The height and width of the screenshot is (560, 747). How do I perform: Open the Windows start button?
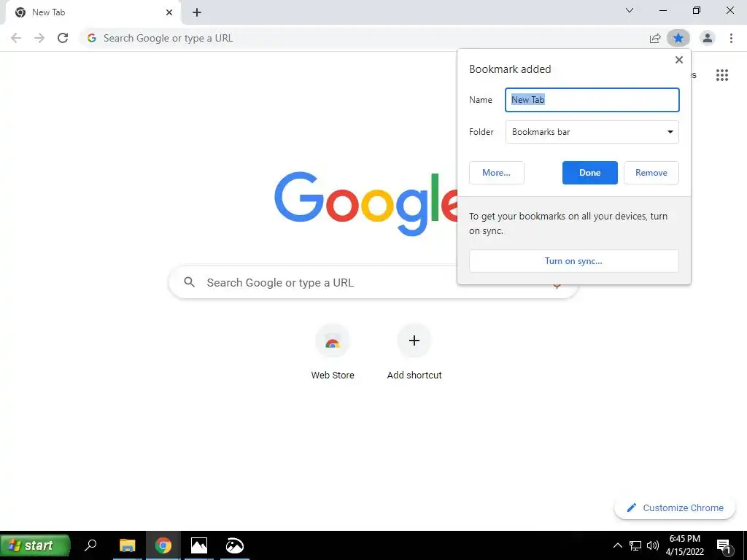point(35,545)
